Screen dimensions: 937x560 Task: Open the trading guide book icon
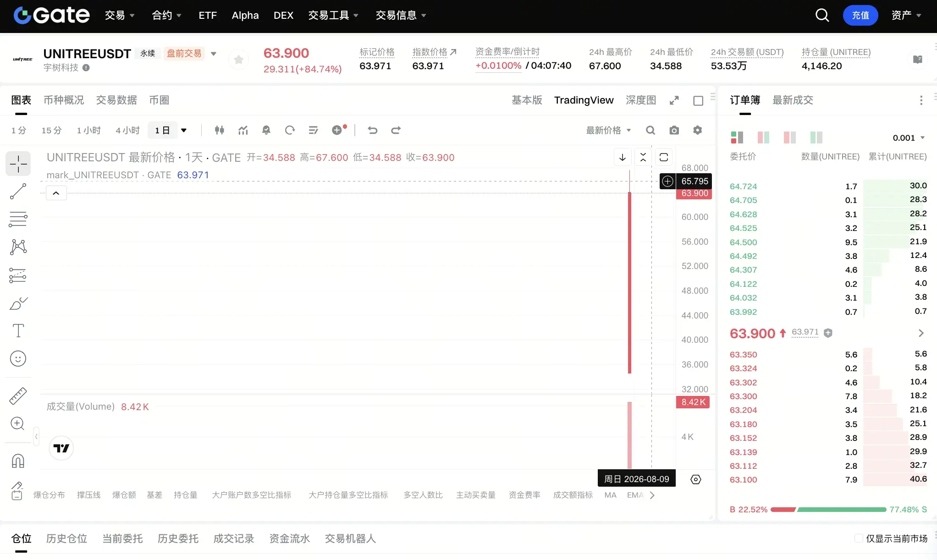click(918, 59)
